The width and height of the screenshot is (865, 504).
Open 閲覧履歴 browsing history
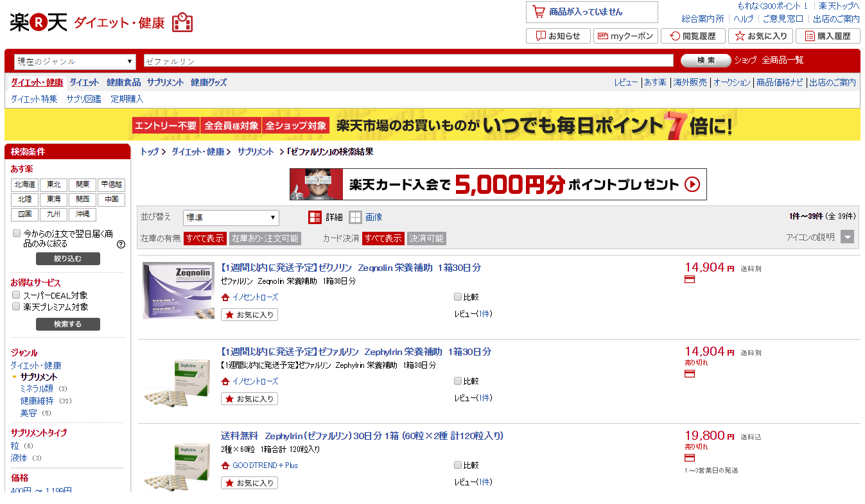point(693,36)
